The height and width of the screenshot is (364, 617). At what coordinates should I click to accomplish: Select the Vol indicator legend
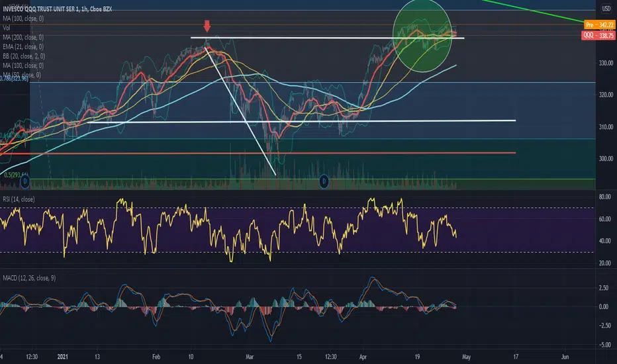coord(7,28)
